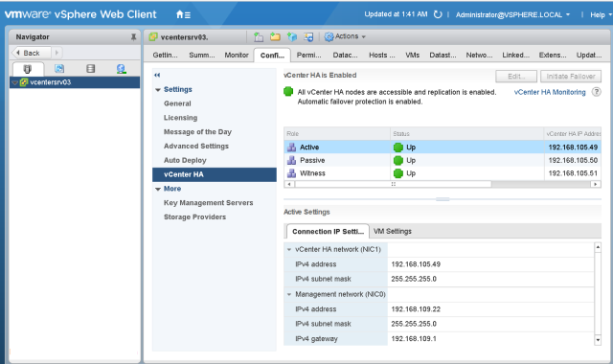Viewport: 613px width, 364px height.
Task: Open vCenter HA help question mark
Action: pos(596,92)
